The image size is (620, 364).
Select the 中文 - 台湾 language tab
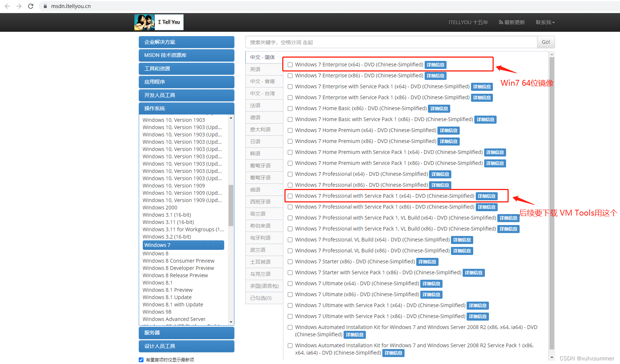coord(264,93)
